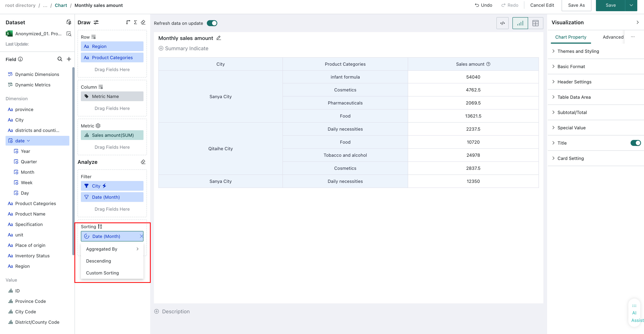This screenshot has height=334, width=644.
Task: Click Chart breadcrumb link
Action: tap(61, 5)
